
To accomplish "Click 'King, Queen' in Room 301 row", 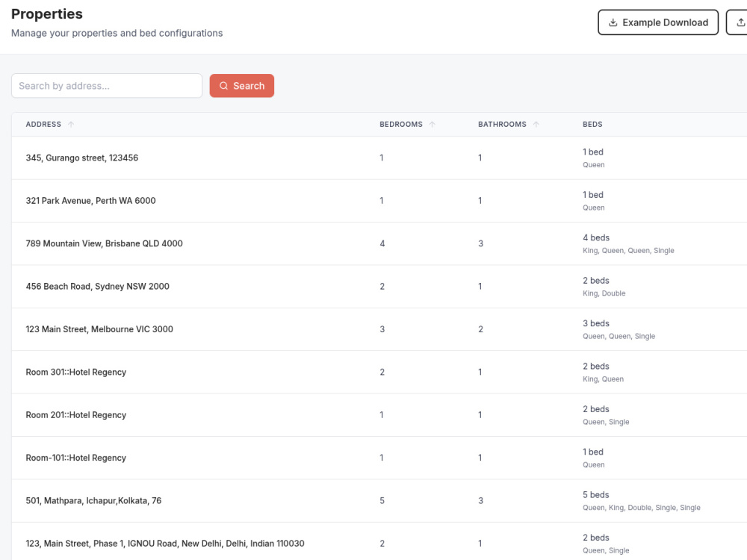I will [603, 379].
